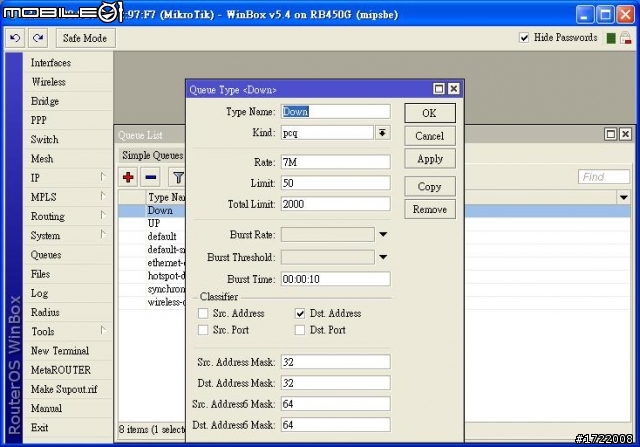
Task: Expand the Tools submenu
Action: point(103,331)
